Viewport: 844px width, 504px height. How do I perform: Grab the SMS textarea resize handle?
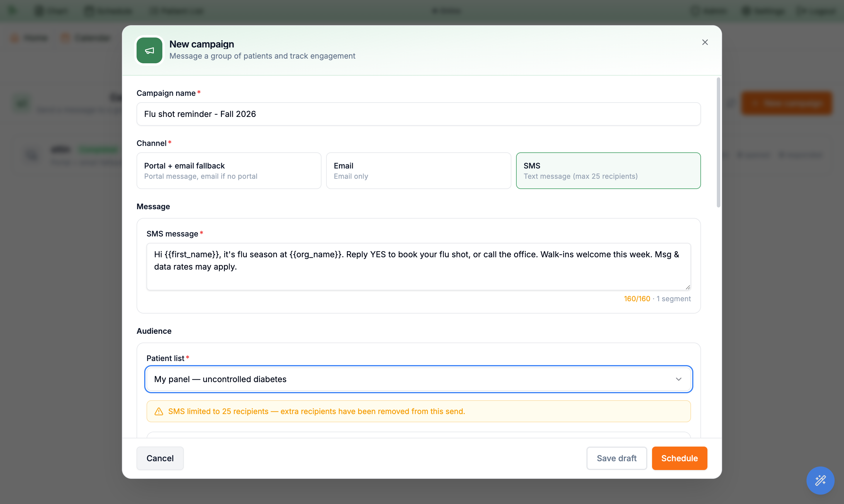[688, 287]
